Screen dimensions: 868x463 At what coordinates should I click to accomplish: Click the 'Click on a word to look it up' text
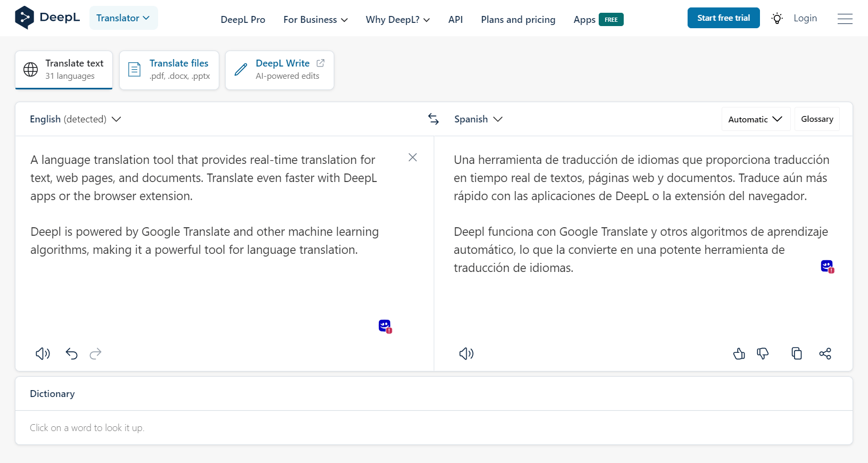pos(87,428)
